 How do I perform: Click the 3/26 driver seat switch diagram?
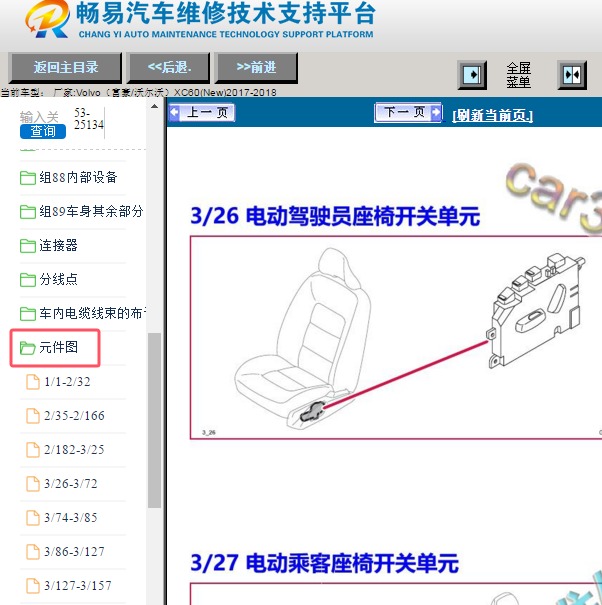coord(396,338)
